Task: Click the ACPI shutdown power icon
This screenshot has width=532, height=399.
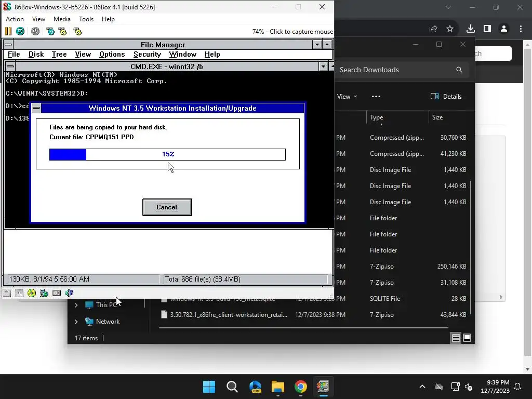Action: click(x=35, y=32)
